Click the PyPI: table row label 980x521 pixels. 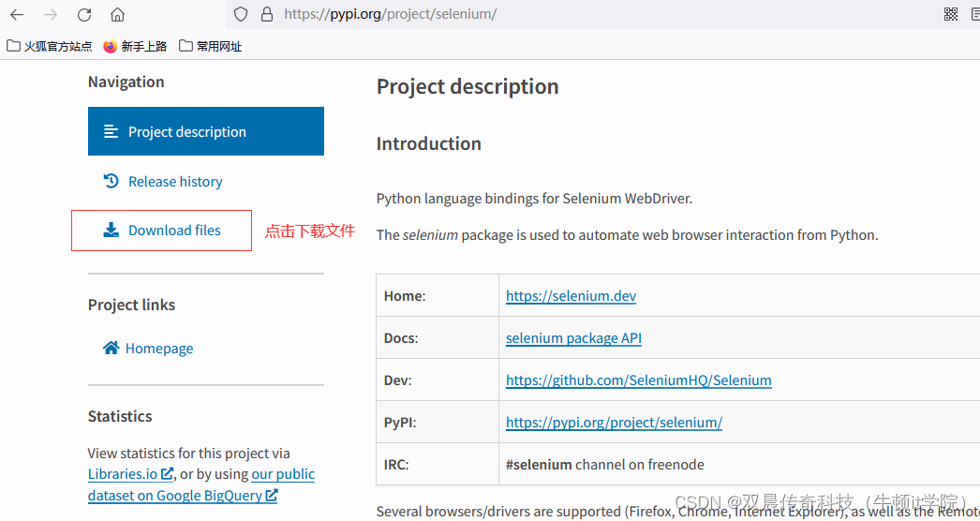point(400,423)
